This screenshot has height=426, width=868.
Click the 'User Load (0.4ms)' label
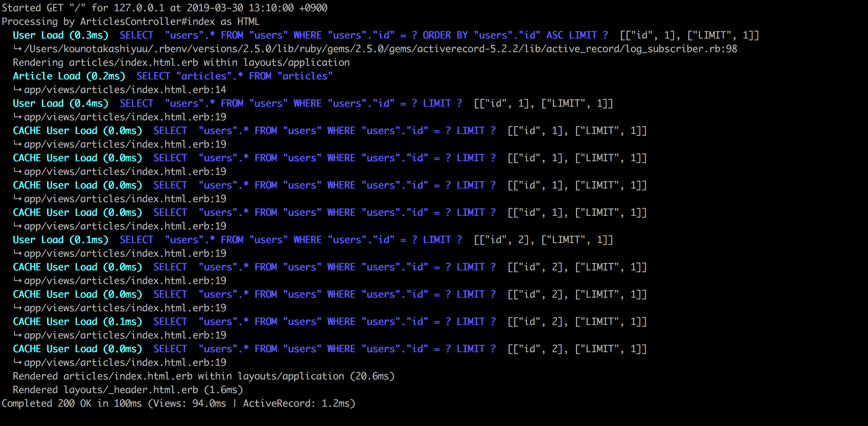click(x=61, y=103)
